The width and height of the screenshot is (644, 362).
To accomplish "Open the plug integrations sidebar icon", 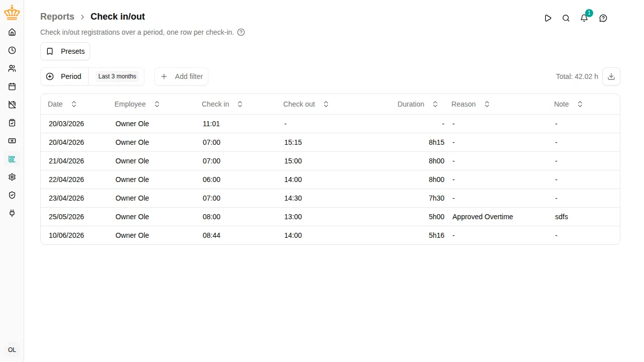I will click(x=12, y=213).
